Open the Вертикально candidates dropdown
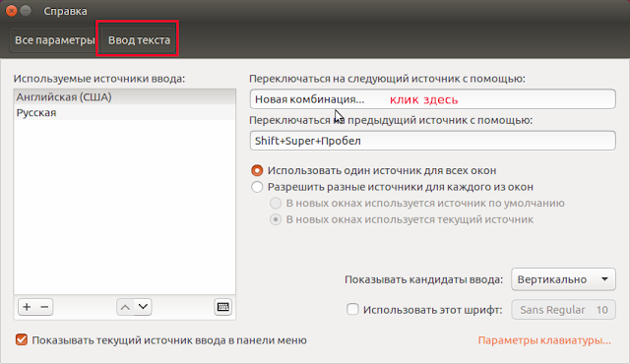The width and height of the screenshot is (630, 364). [563, 279]
